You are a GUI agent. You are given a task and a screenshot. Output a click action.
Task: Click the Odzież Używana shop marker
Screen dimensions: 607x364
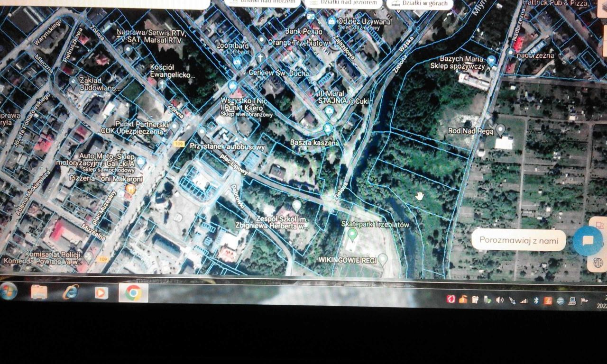(331, 21)
